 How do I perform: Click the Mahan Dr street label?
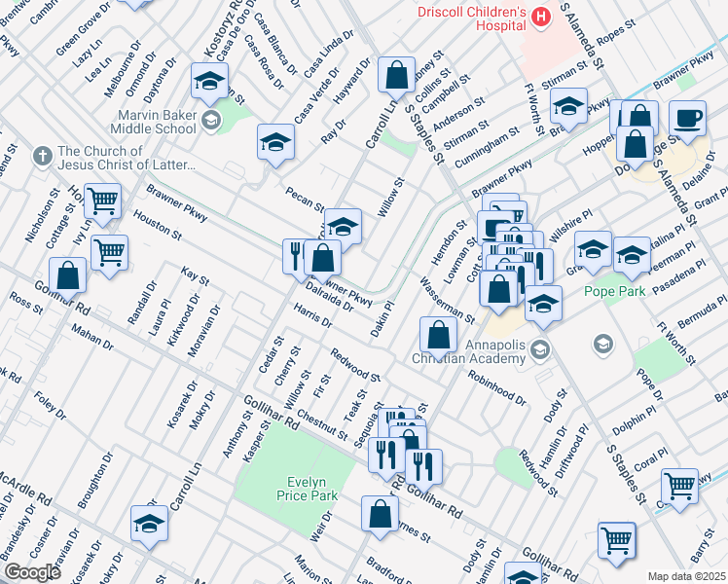pyautogui.click(x=92, y=337)
